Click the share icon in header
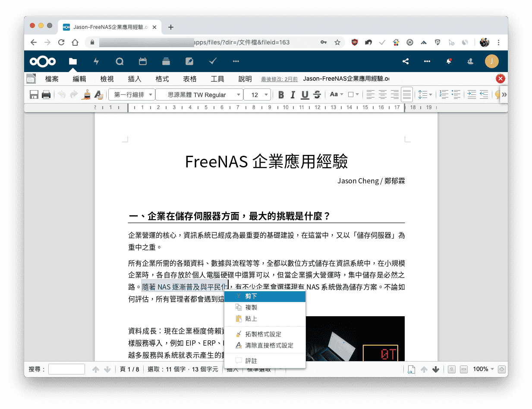The width and height of the screenshot is (532, 409). pyautogui.click(x=406, y=61)
